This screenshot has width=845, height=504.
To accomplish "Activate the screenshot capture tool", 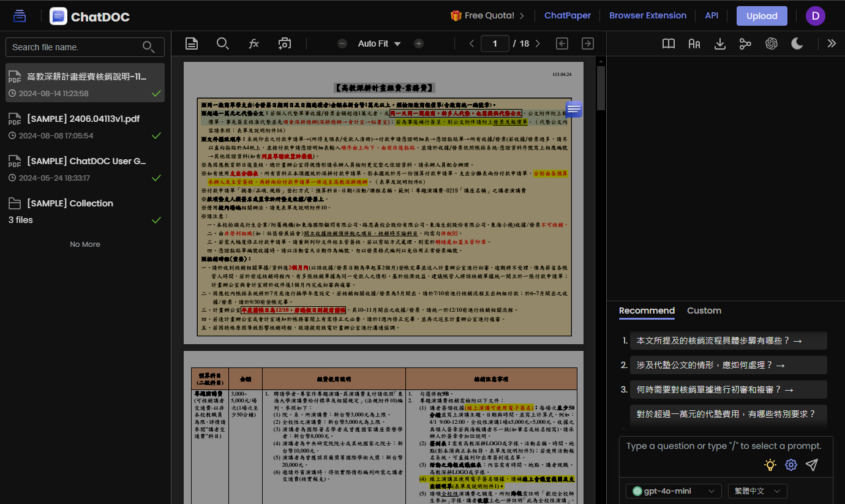I will click(285, 43).
